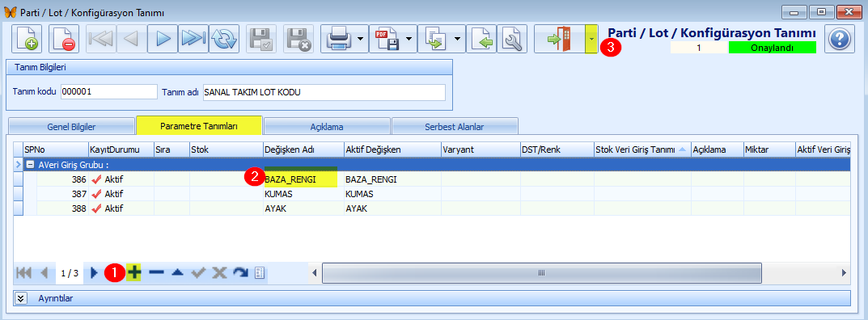
Task: Select the AYAK cell under Aktif Değişken
Action: (x=392, y=208)
